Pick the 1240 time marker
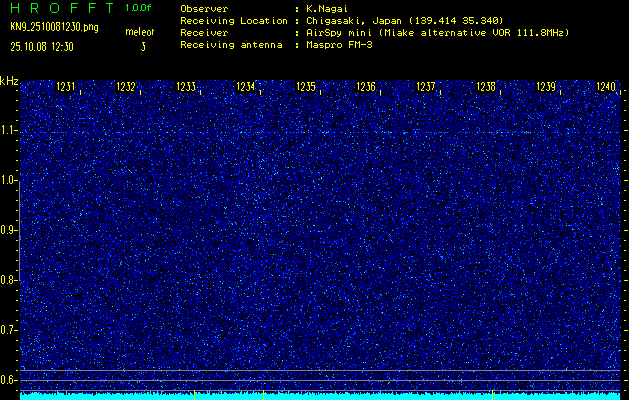Screen dimensions: 629x400 [606, 88]
